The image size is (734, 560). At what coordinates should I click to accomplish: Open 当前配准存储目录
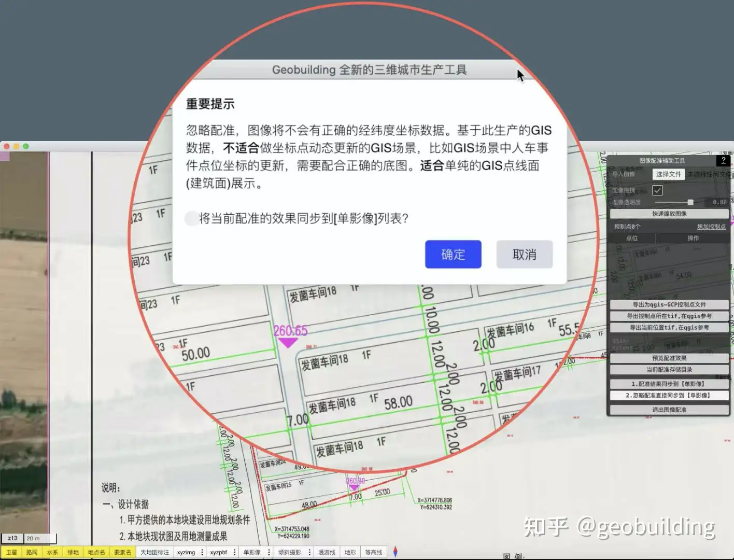click(x=669, y=370)
